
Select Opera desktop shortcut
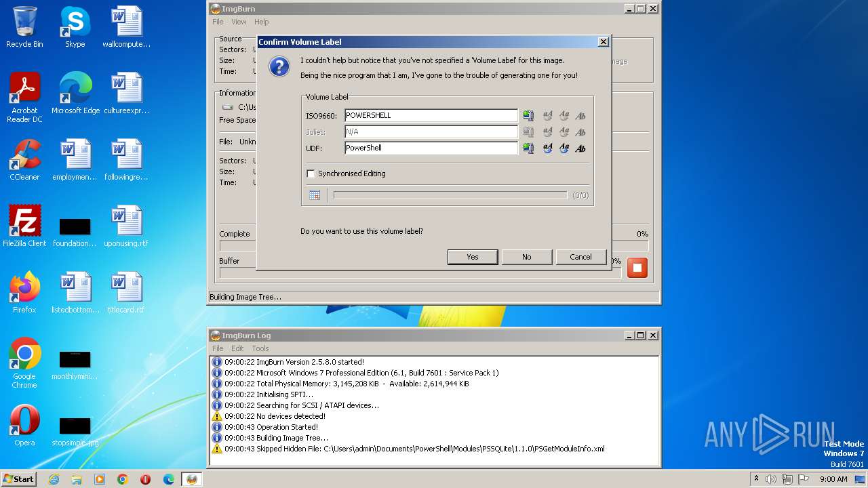(x=24, y=426)
